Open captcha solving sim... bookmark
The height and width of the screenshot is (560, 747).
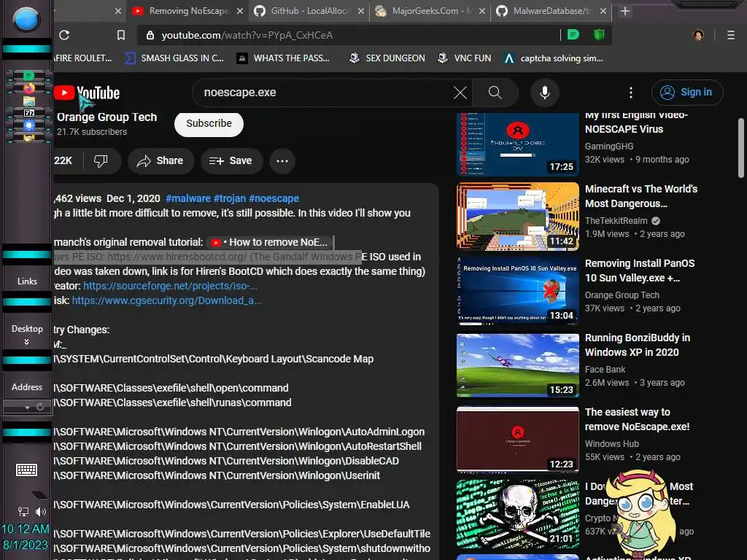[554, 58]
